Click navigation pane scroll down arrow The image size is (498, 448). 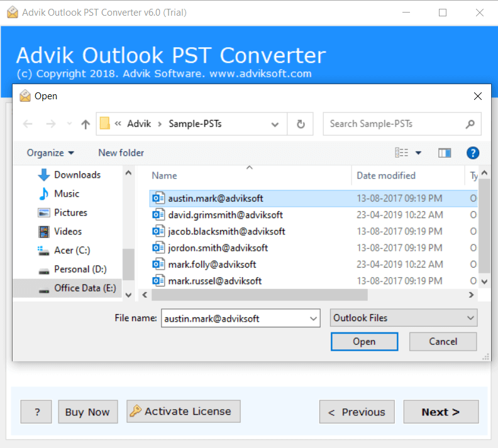[128, 295]
